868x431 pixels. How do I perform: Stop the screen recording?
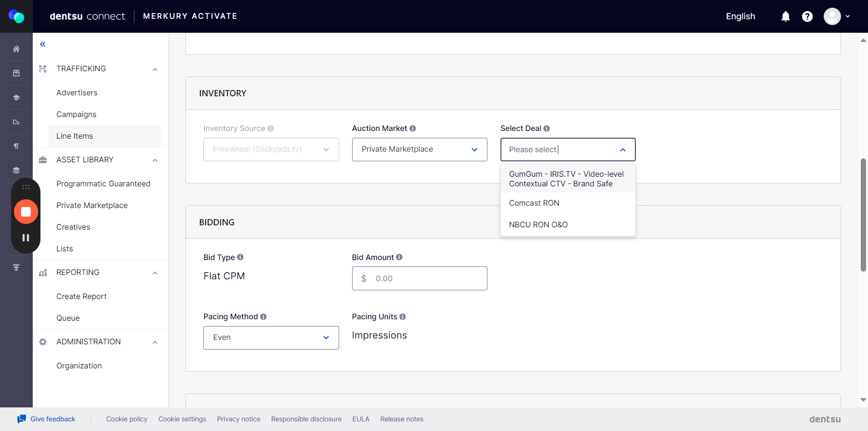[x=26, y=212]
